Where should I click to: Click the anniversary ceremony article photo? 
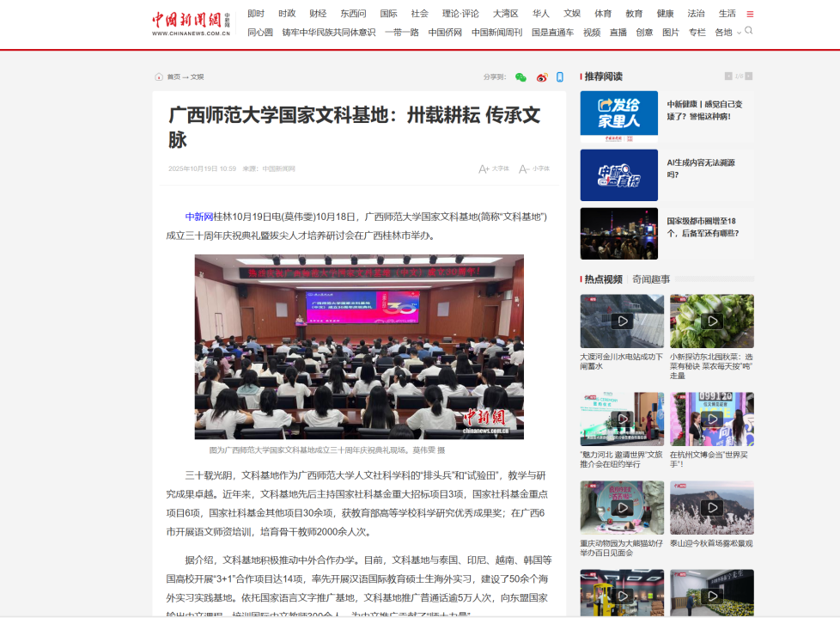[x=359, y=346]
